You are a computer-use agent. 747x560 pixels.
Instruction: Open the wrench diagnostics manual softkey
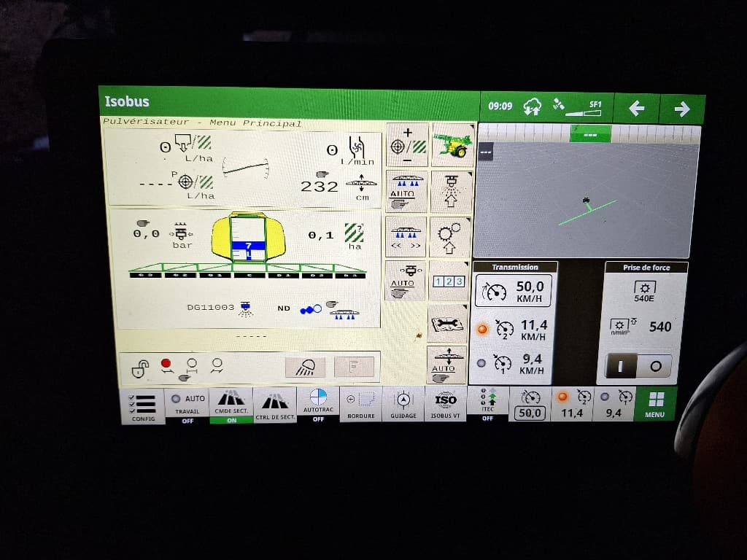tap(447, 324)
